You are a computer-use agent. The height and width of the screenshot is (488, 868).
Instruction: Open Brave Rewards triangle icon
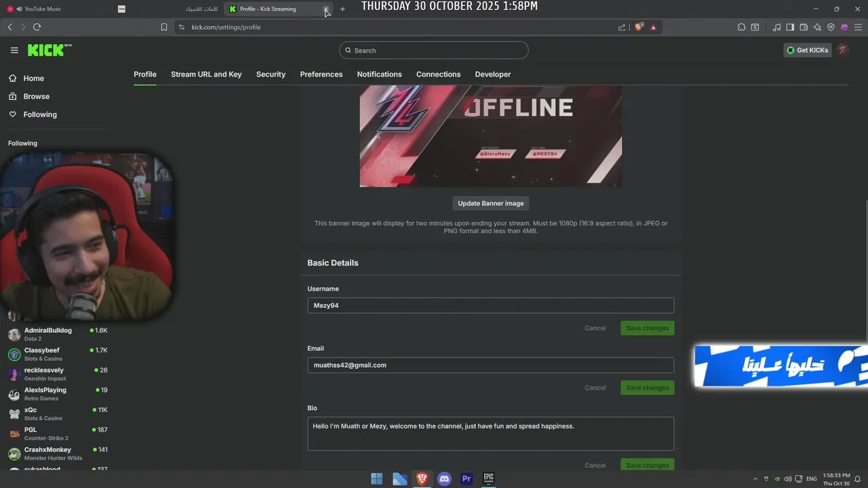click(653, 27)
